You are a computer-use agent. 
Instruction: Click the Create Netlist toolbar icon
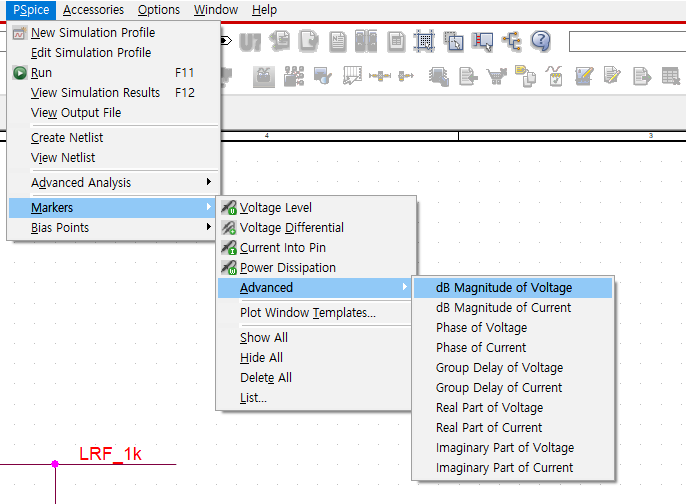click(x=338, y=42)
